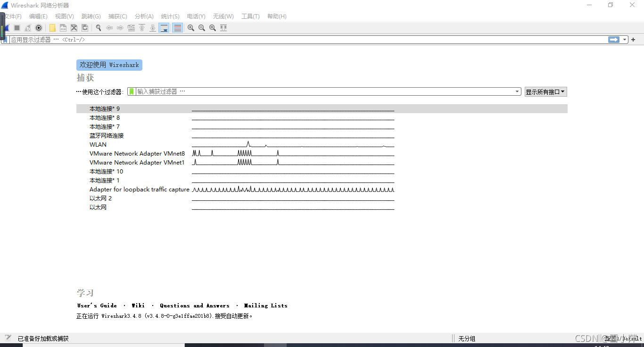The image size is (644, 347).
Task: Apply display filter with arrow button
Action: tap(614, 40)
